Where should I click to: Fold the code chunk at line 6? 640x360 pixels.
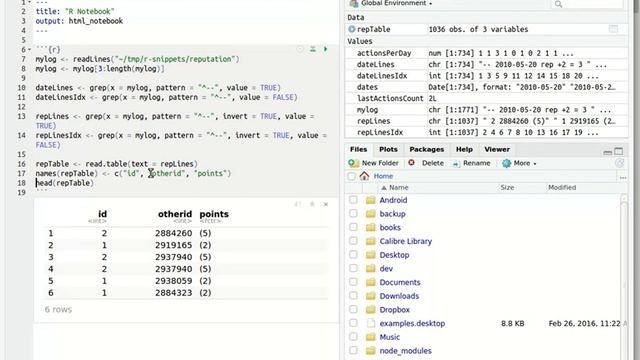coord(29,50)
